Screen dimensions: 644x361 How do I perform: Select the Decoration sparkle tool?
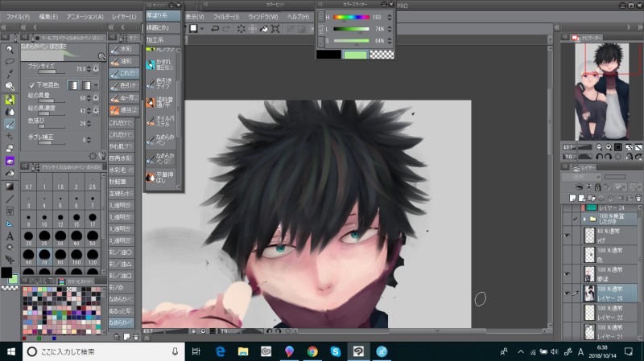[10, 136]
